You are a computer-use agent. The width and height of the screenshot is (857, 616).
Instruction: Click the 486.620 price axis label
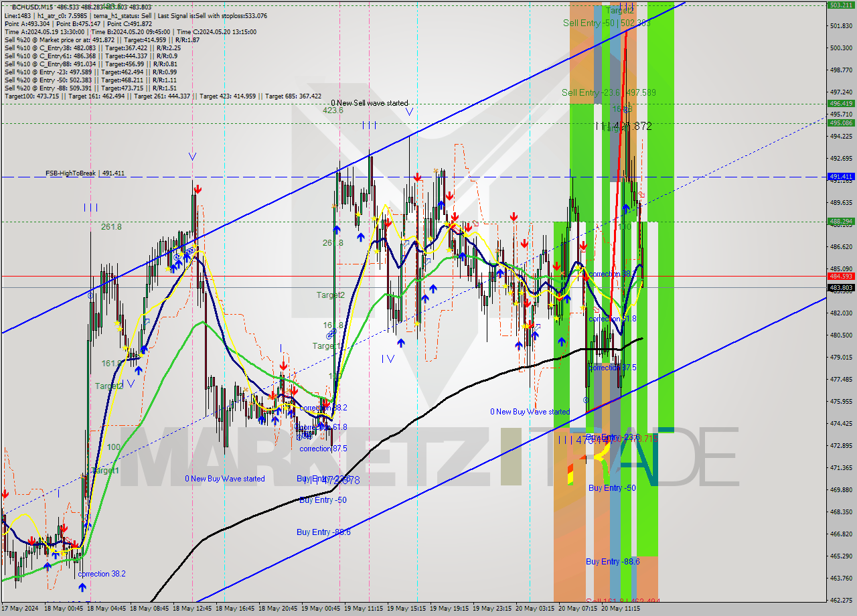[x=841, y=247]
